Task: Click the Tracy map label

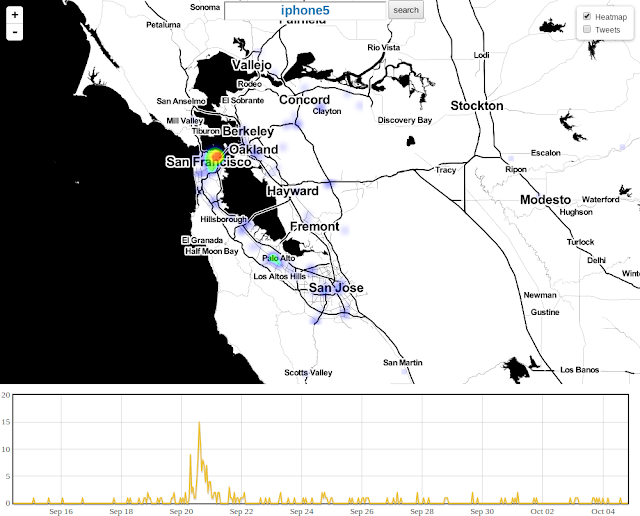Action: click(x=445, y=170)
